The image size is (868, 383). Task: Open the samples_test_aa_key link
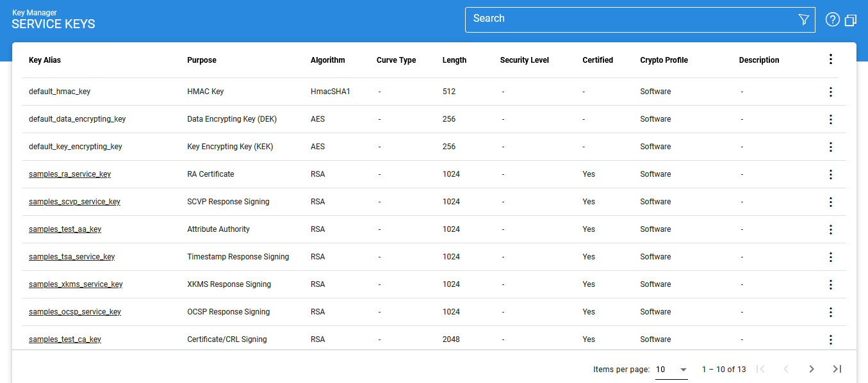(65, 229)
